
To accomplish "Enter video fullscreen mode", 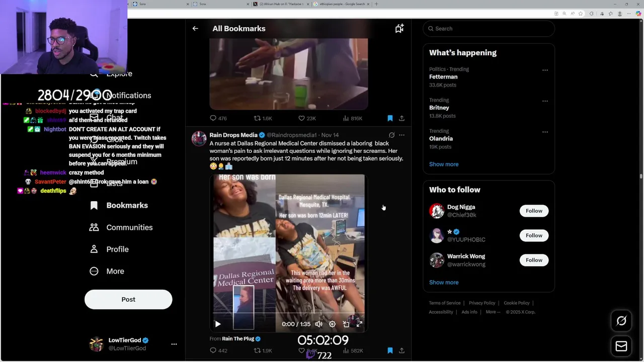I will (x=359, y=324).
